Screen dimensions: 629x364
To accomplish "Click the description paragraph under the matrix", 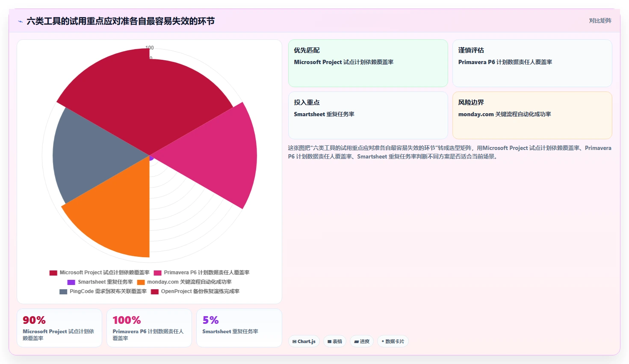I will pyautogui.click(x=449, y=152).
